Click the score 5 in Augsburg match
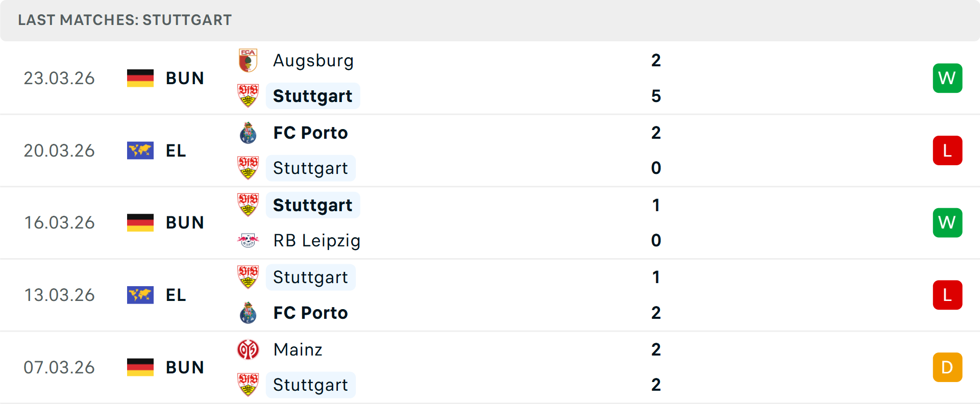 656,96
